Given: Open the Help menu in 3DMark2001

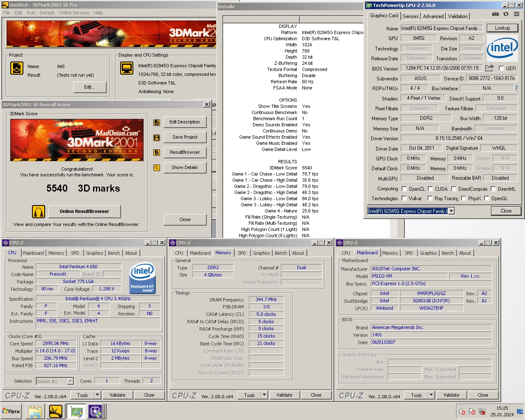Looking at the screenshot, I should 98,13.
